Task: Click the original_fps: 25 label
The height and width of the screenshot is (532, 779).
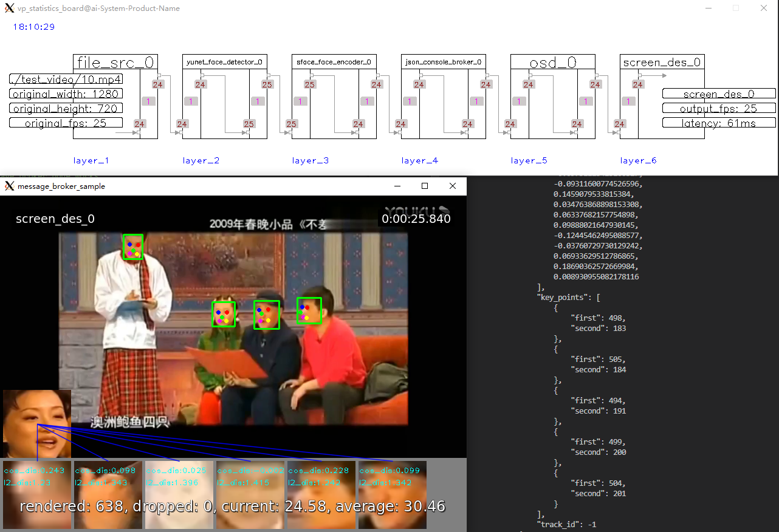Action: click(66, 123)
